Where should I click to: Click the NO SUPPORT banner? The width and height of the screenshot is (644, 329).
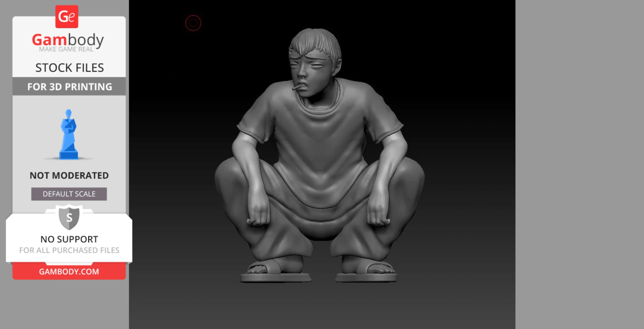(x=68, y=239)
